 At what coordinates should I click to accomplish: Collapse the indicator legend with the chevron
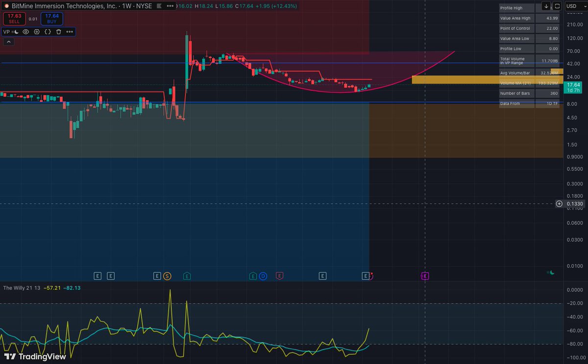9,42
